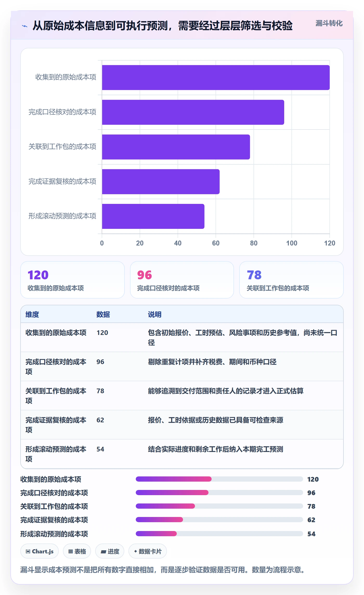364x595 pixels.
Task: Click the 78 data card
Action: pyautogui.click(x=291, y=280)
